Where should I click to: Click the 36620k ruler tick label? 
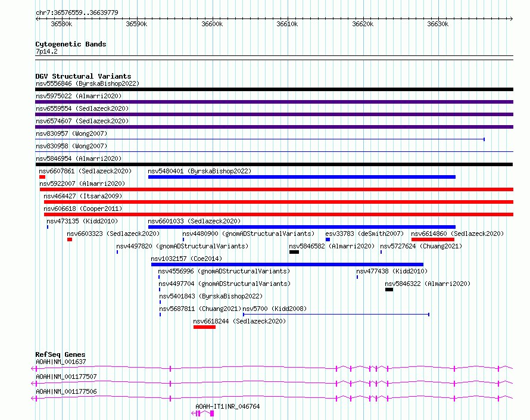(363, 24)
